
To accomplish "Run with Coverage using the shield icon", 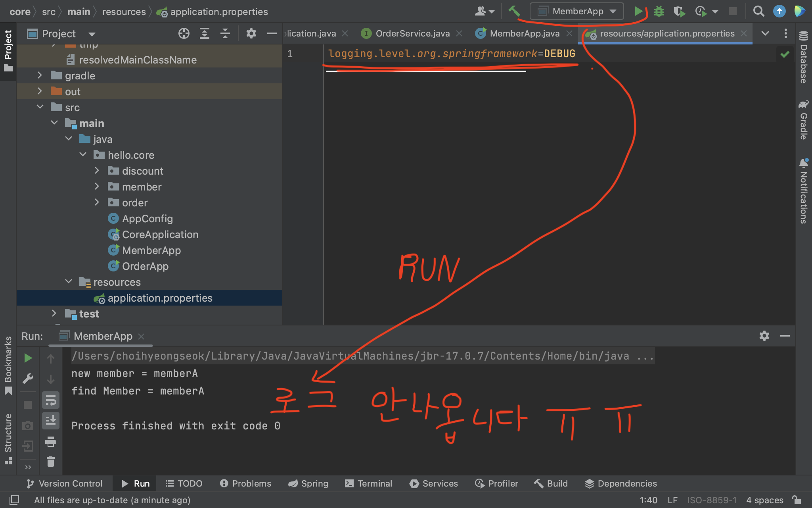I will (x=679, y=12).
